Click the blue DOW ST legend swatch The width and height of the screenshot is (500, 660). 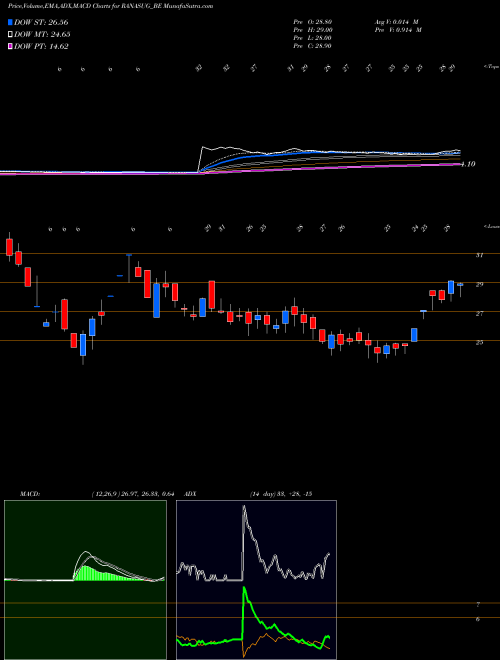coord(10,22)
